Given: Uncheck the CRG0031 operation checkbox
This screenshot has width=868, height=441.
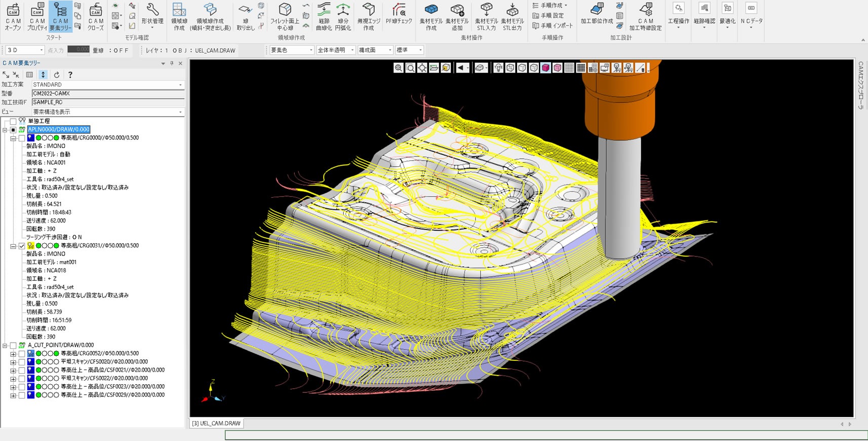Looking at the screenshot, I should click(22, 246).
